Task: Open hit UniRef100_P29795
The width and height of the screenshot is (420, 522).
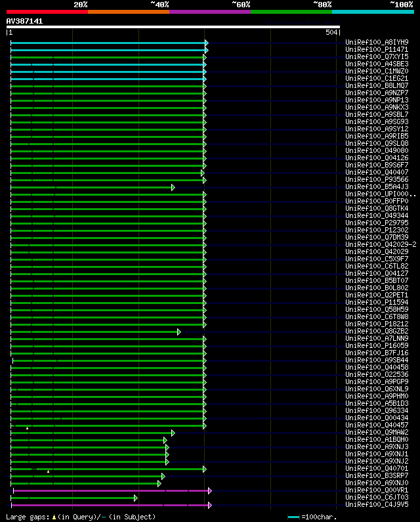Action: 377,223
